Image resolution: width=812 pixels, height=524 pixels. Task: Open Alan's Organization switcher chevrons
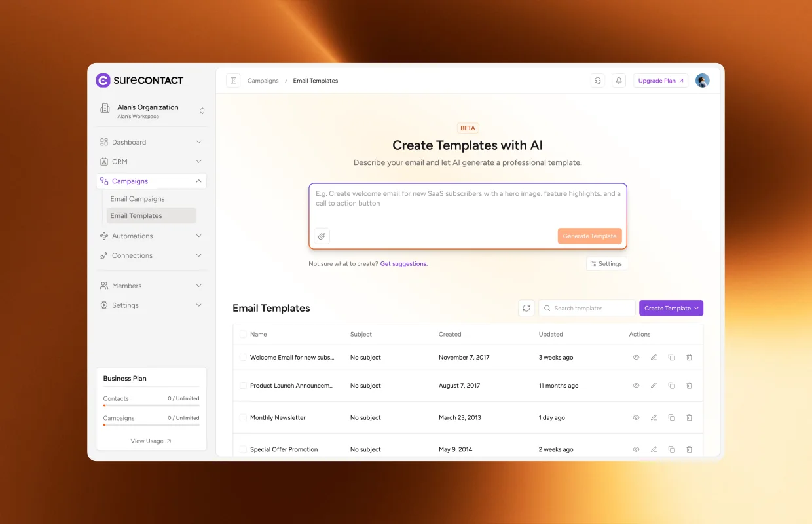(x=202, y=111)
